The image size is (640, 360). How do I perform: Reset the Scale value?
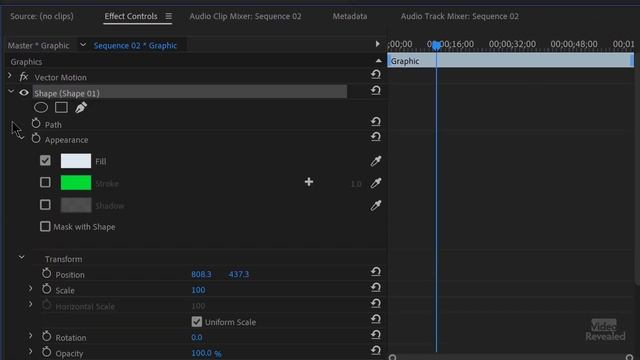pos(376,288)
